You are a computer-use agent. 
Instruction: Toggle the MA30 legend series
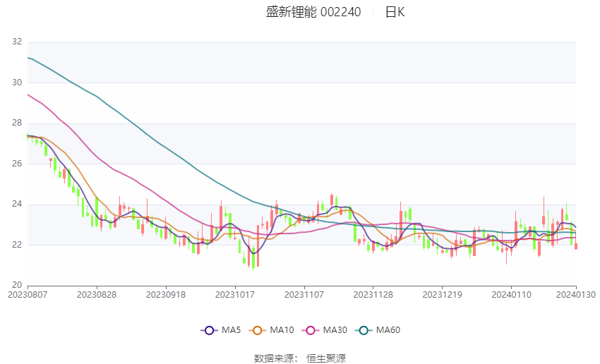pyautogui.click(x=325, y=330)
